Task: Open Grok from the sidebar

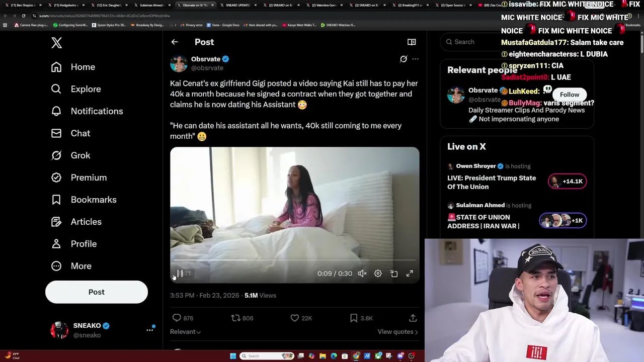Action: (70, 155)
